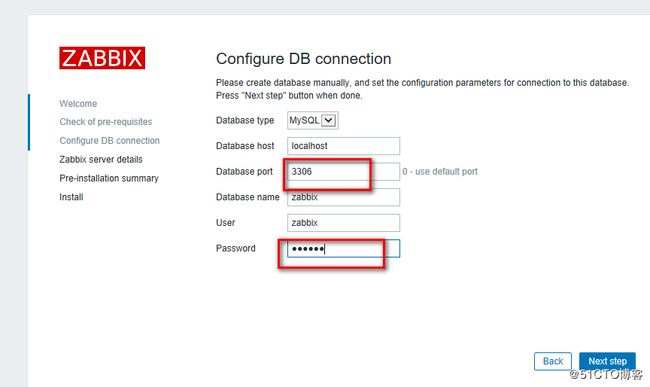
Task: Click the 'Press "Next step" button when done' text
Action: point(289,96)
